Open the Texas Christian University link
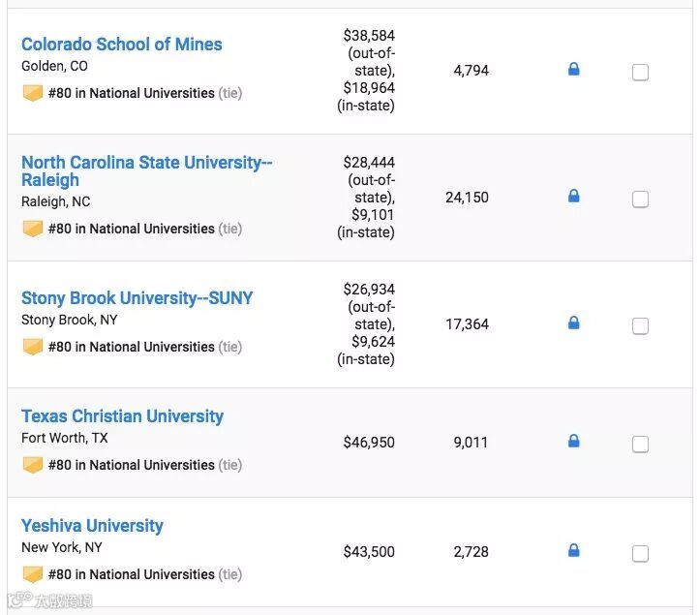This screenshot has height=615, width=700. click(x=122, y=416)
